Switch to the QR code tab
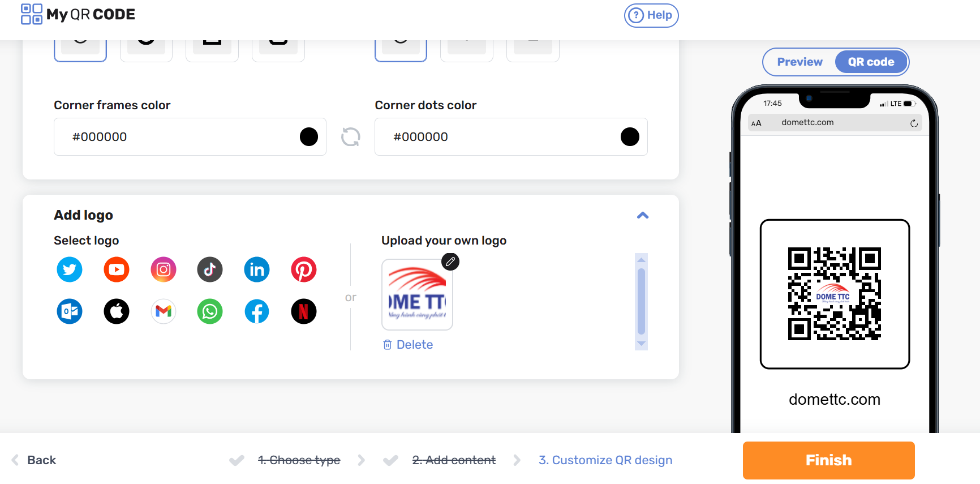 (x=871, y=62)
